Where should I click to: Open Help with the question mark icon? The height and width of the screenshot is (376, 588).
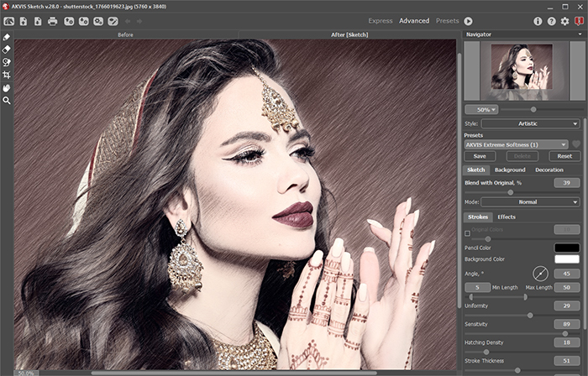[x=551, y=21]
